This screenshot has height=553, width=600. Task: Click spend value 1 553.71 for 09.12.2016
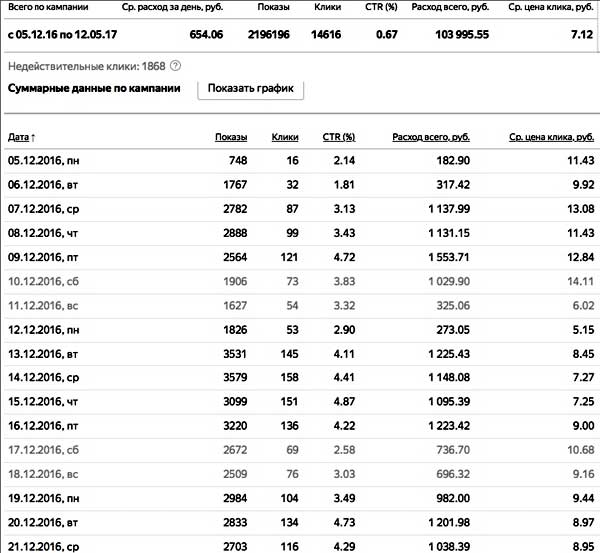pyautogui.click(x=449, y=257)
